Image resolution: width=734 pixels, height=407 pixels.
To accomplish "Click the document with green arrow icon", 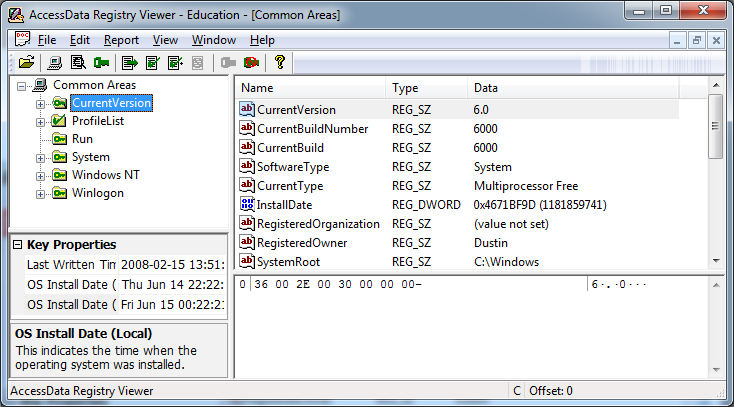I will pyautogui.click(x=130, y=63).
